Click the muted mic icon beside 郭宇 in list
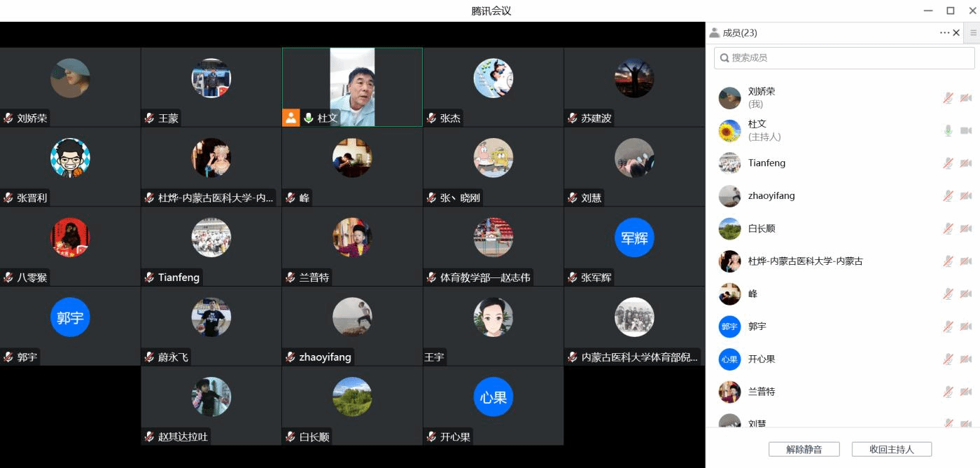Viewport: 980px width, 468px height. tap(948, 326)
